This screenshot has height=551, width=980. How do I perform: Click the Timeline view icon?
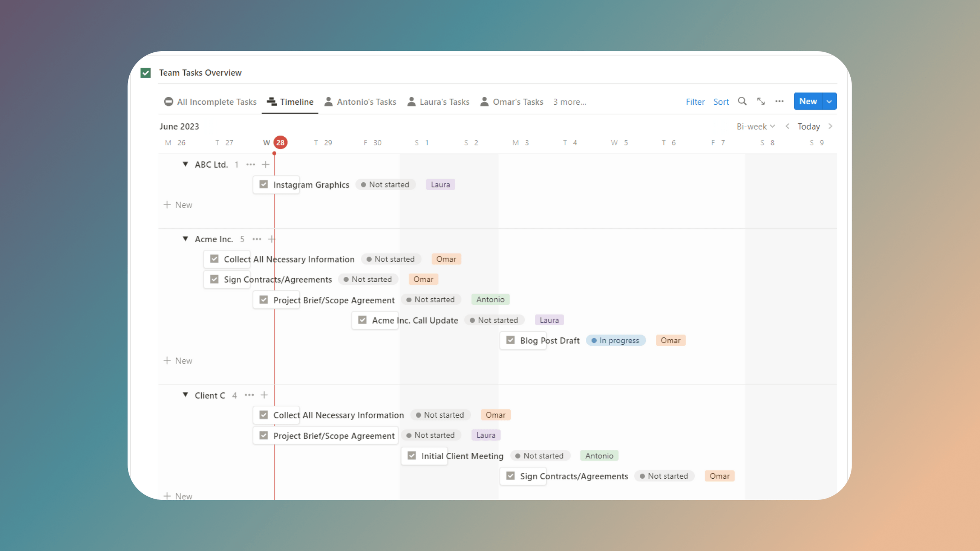(272, 102)
